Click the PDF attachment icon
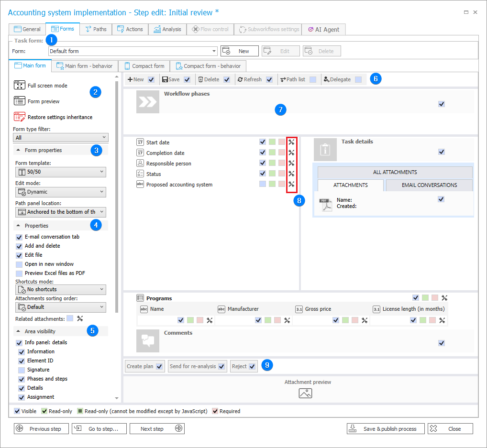487x448 pixels. [x=325, y=205]
